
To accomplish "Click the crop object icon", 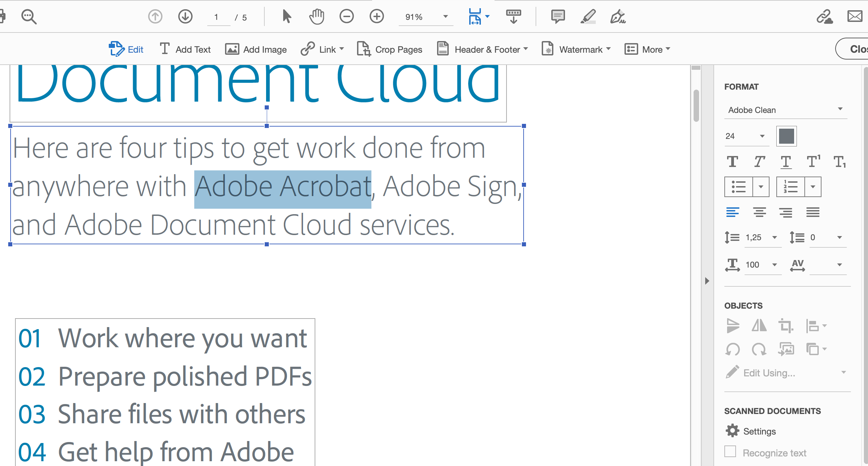I will point(786,326).
